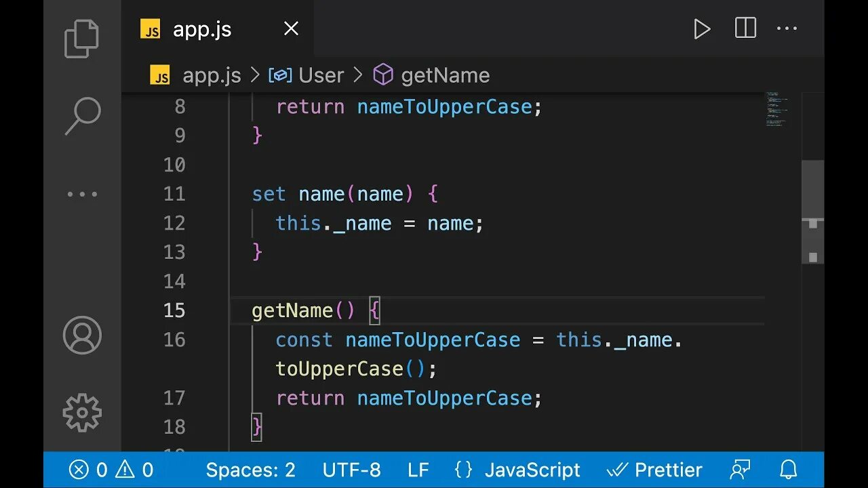Viewport: 868px width, 488px height.
Task: Click the vertical scrollbar thumb
Action: click(x=812, y=213)
